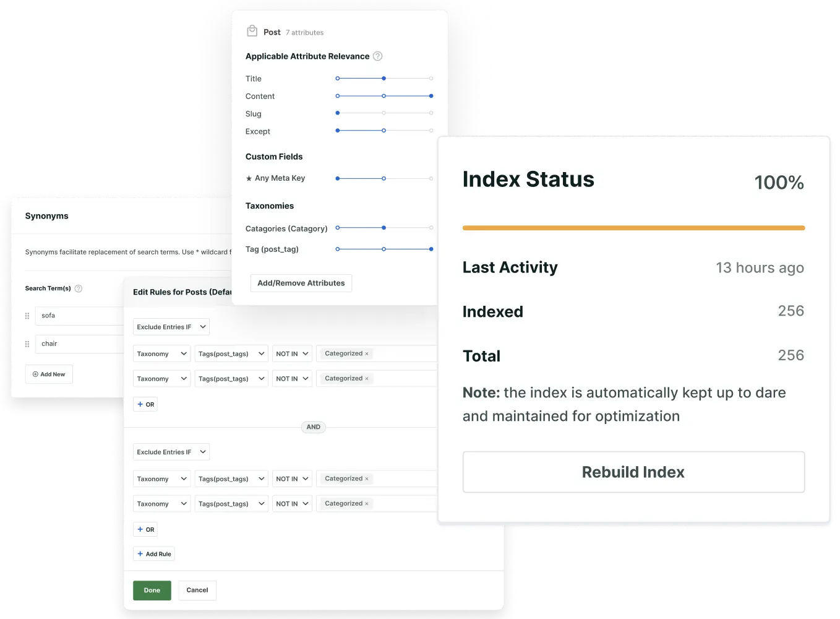Adjust the Content relevance slider
Image resolution: width=840 pixels, height=619 pixels.
(431, 96)
